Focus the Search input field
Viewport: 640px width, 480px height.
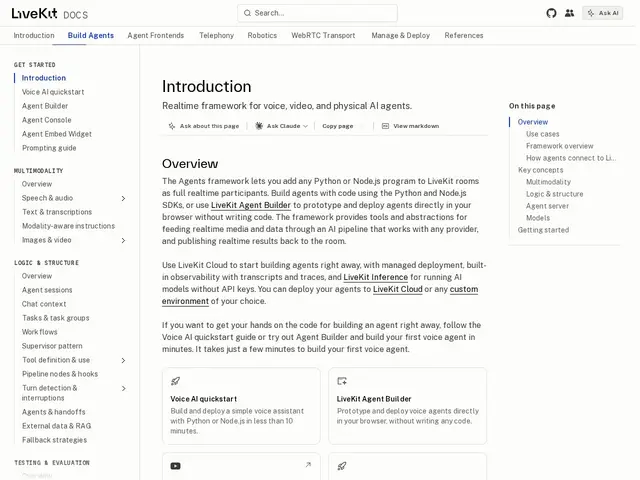click(x=317, y=13)
